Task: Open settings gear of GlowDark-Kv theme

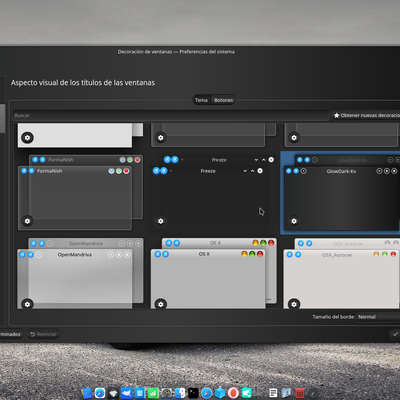Action: pyautogui.click(x=294, y=221)
